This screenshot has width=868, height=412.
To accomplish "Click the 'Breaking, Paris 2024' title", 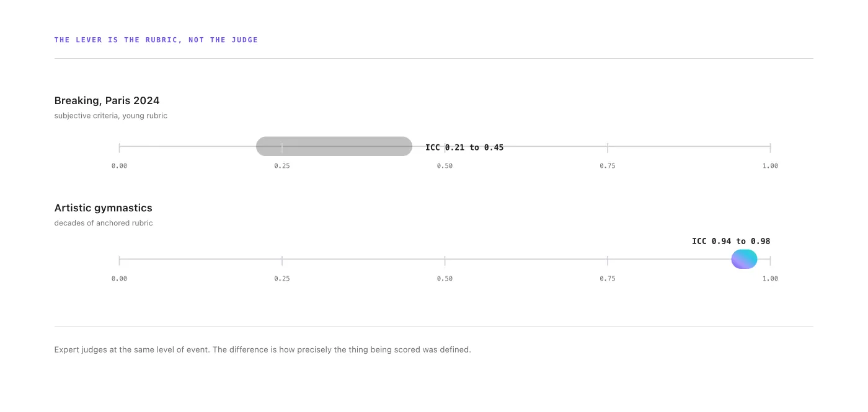I will click(x=107, y=100).
